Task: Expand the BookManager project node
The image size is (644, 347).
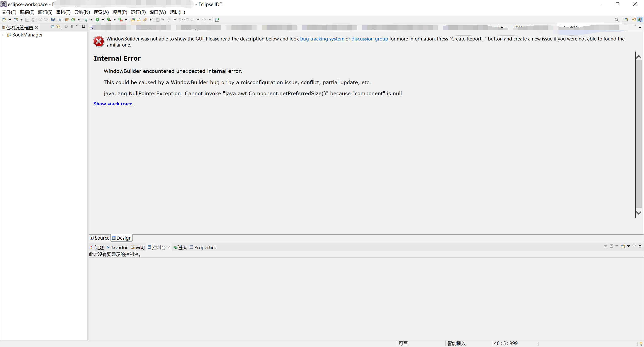Action: point(3,35)
